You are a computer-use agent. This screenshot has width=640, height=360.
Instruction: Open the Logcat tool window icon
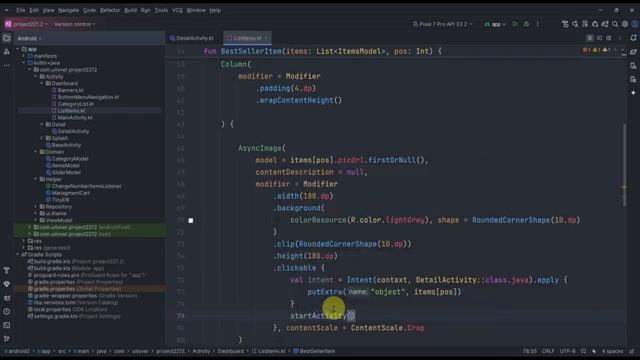pos(7,298)
